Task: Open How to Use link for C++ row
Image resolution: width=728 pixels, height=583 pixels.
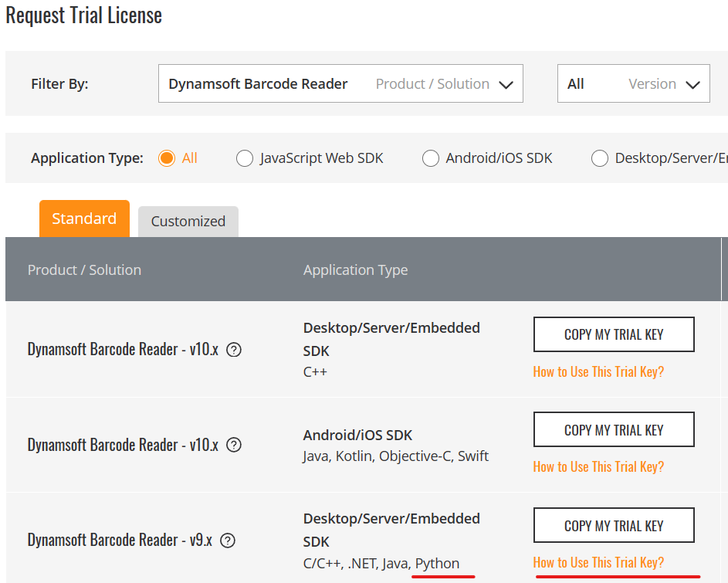Action: point(598,371)
